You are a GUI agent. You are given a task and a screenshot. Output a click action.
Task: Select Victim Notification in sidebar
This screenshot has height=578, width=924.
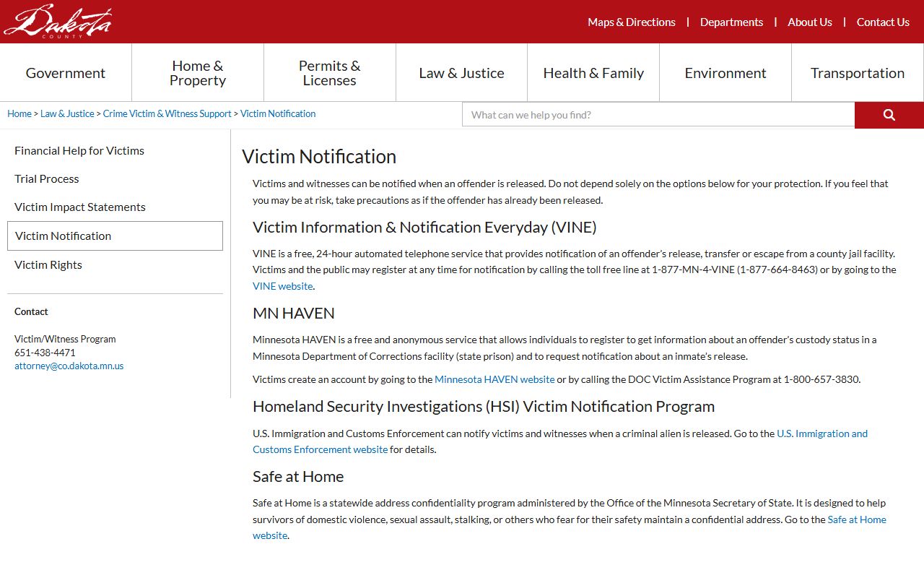pos(115,236)
